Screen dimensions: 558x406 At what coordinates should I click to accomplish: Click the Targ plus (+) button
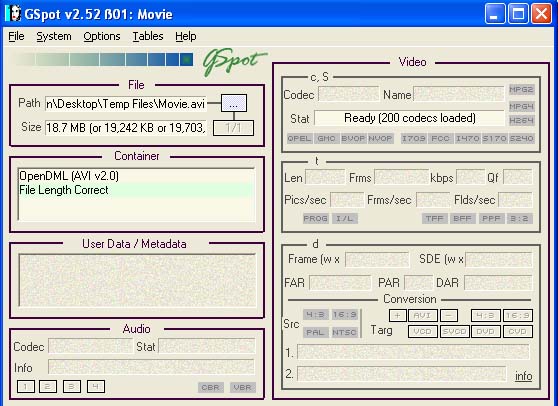(398, 315)
